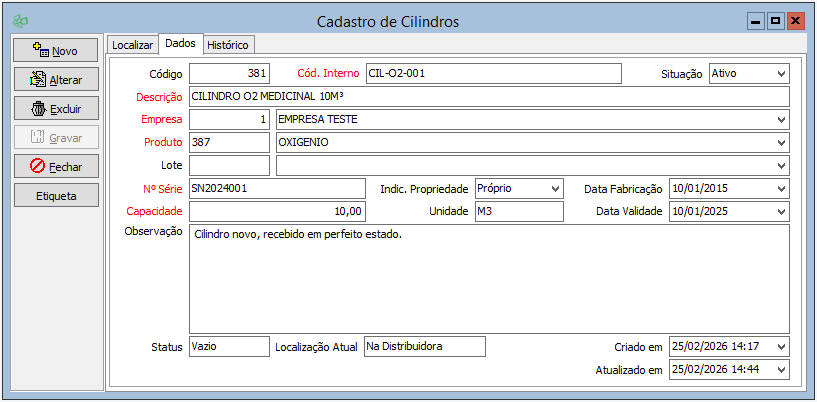Click the app icon in title bar
Image resolution: width=817 pixels, height=402 pixels.
click(x=20, y=21)
